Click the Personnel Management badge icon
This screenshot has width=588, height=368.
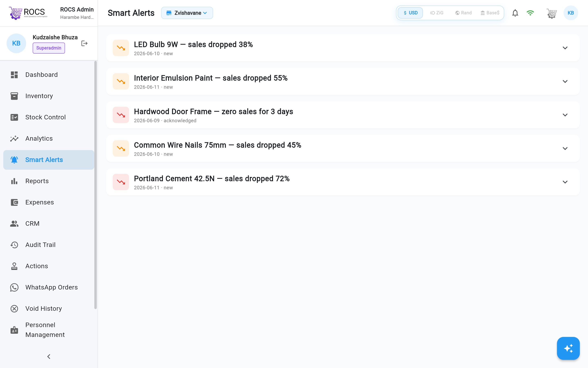(14, 330)
